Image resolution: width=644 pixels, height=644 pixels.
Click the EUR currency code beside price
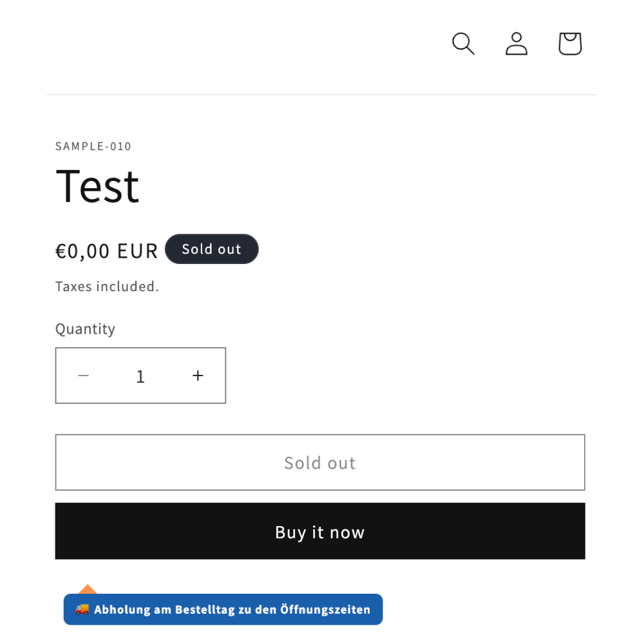[137, 251]
